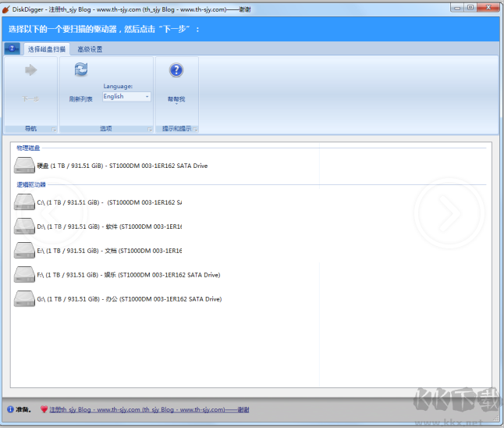
Task: Click the 帮帮我 button label
Action: (x=176, y=98)
